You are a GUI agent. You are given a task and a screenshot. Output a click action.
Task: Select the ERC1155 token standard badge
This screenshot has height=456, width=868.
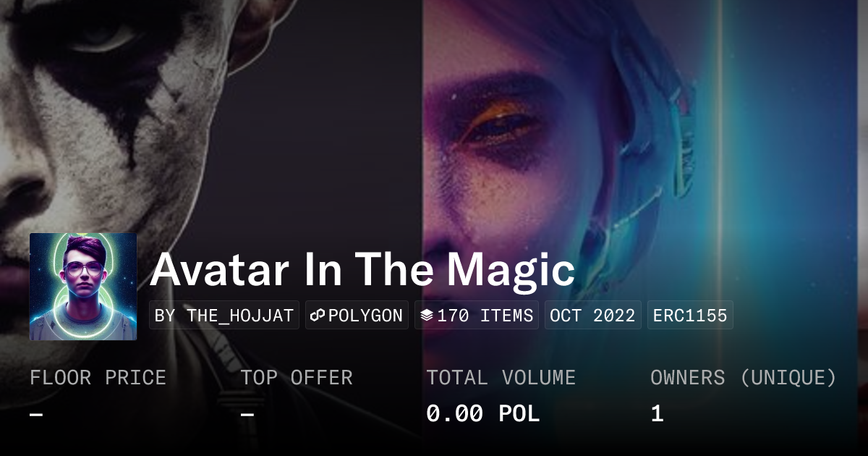click(x=690, y=316)
